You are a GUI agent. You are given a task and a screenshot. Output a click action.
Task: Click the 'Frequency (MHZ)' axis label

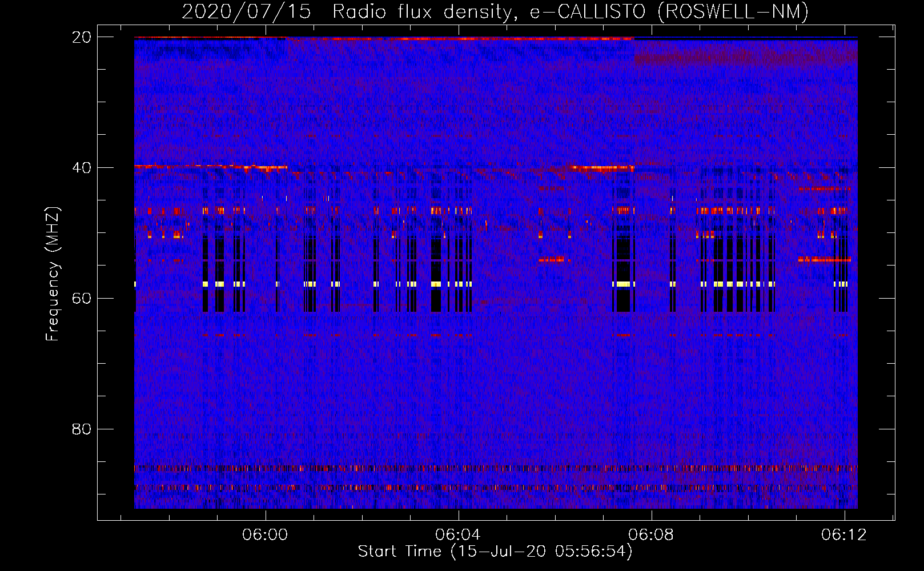pyautogui.click(x=53, y=274)
